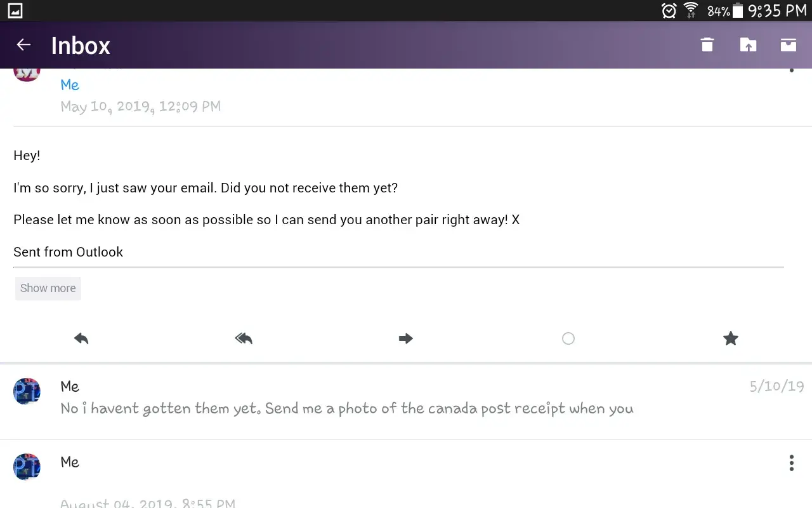This screenshot has width=812, height=508.
Task: Open the move-to-folder icon
Action: tap(748, 44)
